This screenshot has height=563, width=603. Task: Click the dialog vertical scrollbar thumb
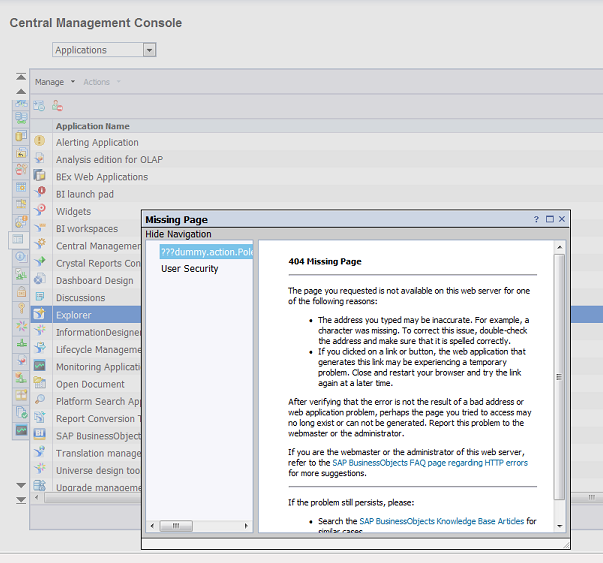pyautogui.click(x=560, y=377)
